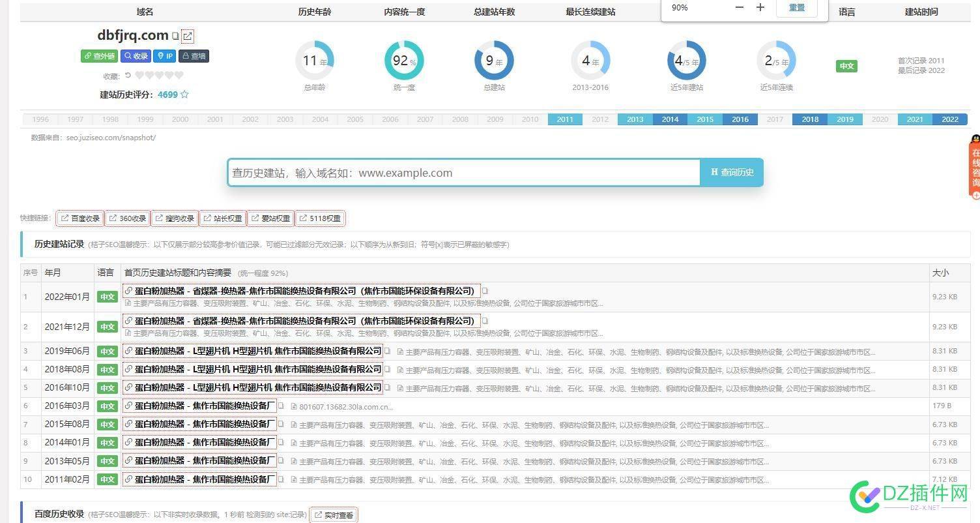
Task: Copy title icon in 2014年01月 row
Action: tap(281, 442)
